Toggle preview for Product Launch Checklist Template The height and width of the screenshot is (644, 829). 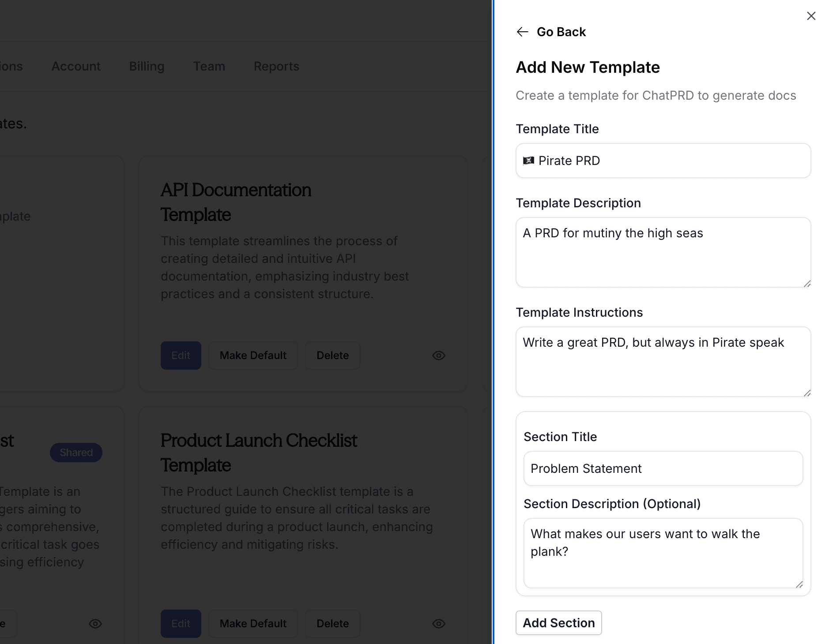pos(438,623)
